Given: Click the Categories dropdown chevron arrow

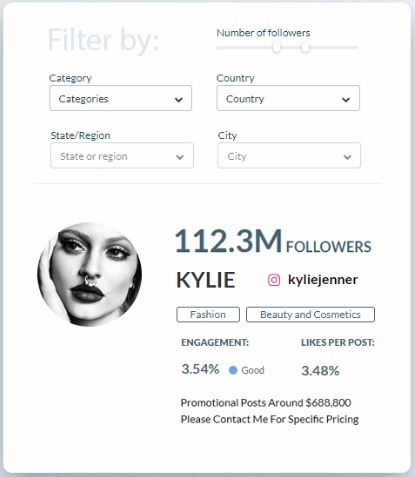Looking at the screenshot, I should 179,99.
